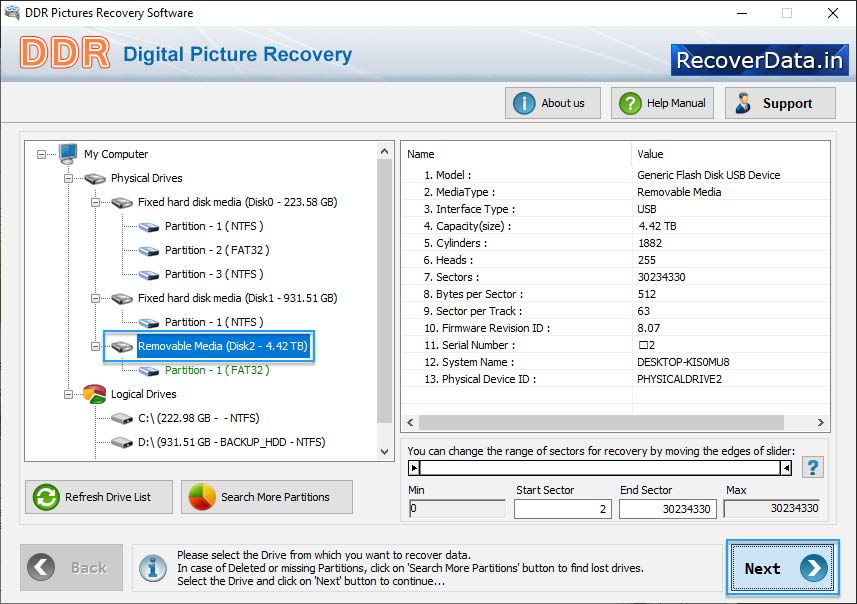Viewport: 857px width, 604px height.
Task: Click the Max value field
Action: 772,509
